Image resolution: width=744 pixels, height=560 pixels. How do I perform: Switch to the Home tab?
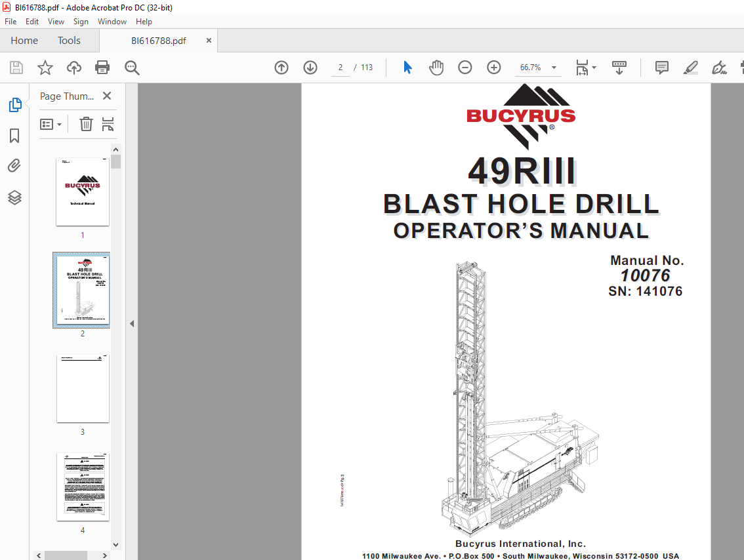[24, 40]
